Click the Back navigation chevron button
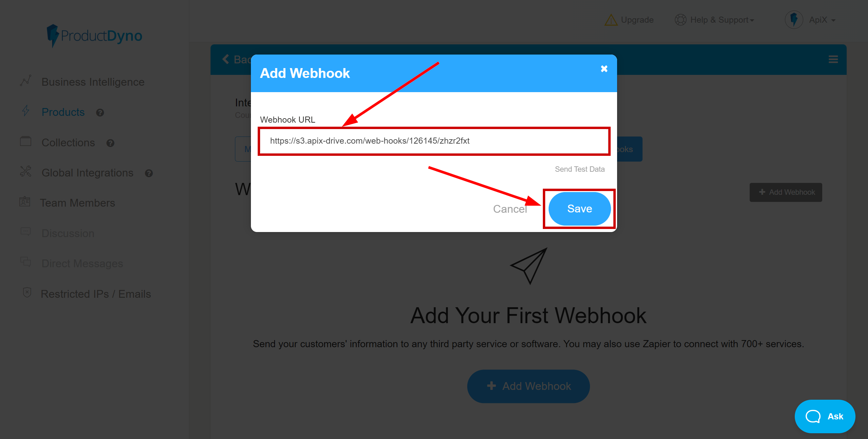 point(225,59)
